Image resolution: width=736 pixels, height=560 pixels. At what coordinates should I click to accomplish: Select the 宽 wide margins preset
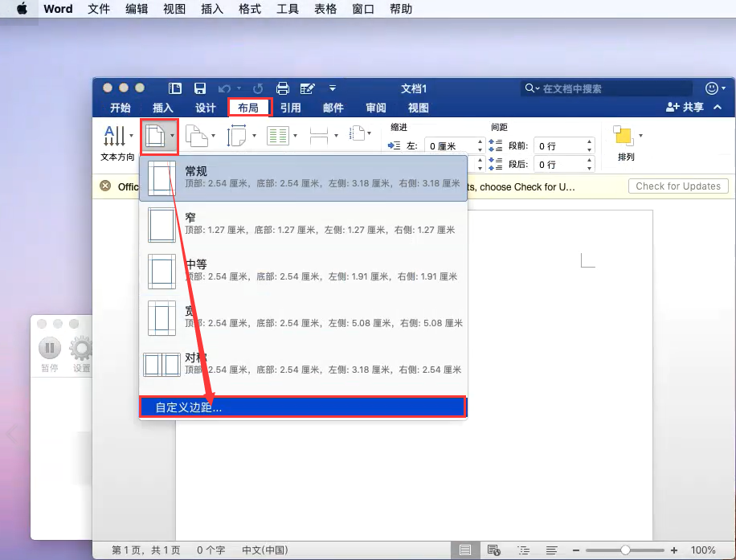[303, 318]
